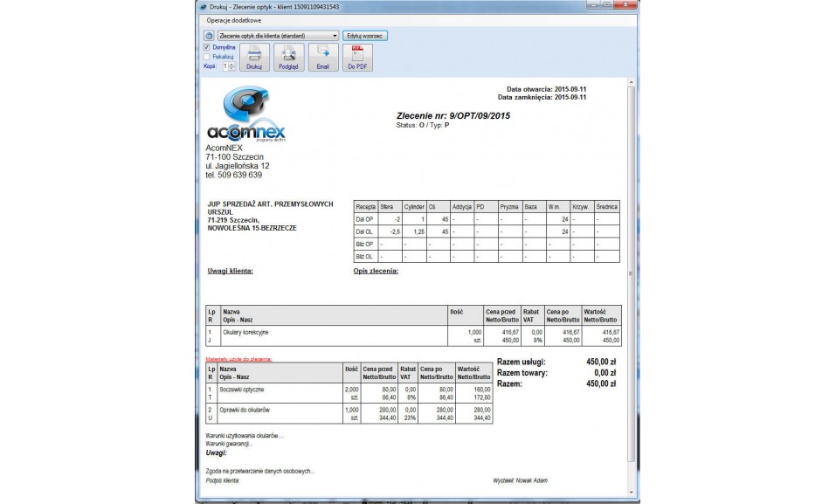The height and width of the screenshot is (504, 836).
Task: Export the order with Do PDF
Action: 356,58
